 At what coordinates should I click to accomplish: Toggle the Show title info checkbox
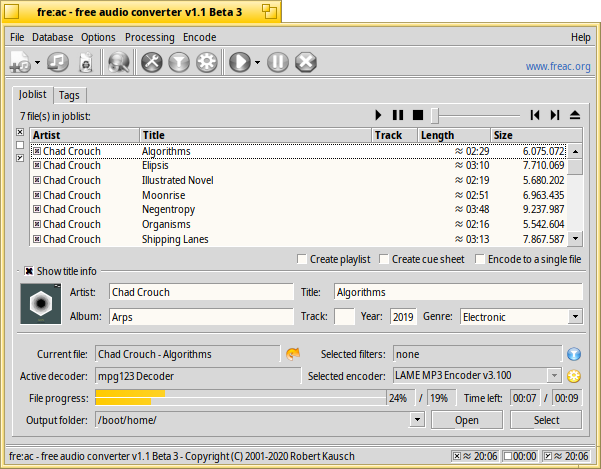pos(29,271)
